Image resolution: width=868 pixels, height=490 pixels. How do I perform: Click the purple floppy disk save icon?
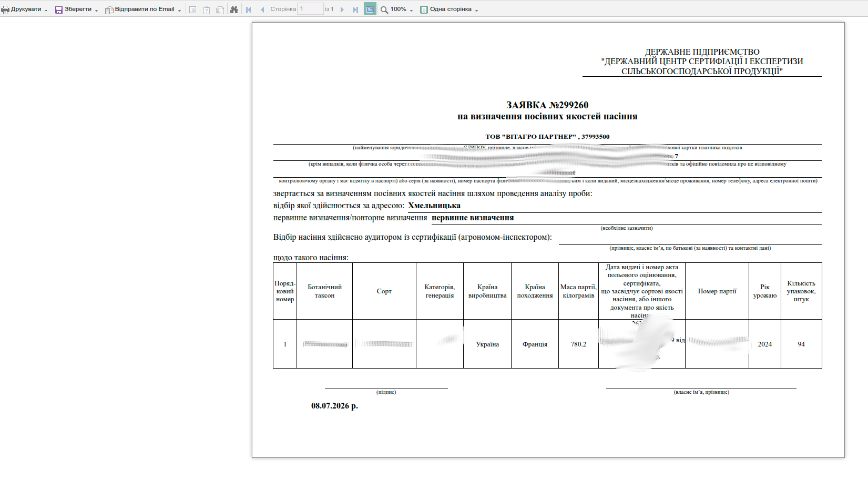(59, 9)
